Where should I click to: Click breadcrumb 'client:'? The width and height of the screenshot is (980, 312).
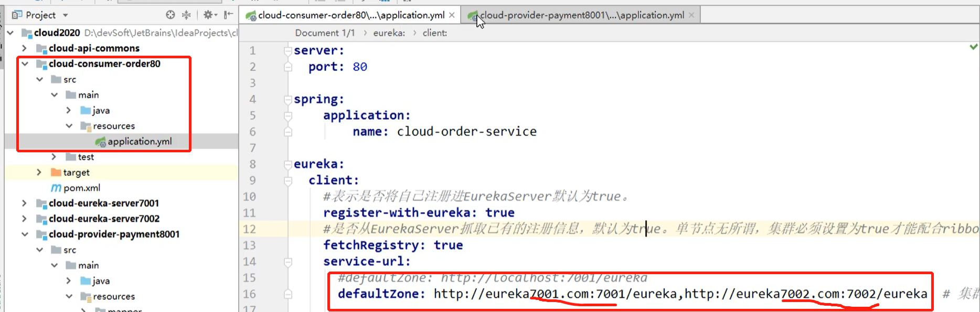tap(435, 33)
